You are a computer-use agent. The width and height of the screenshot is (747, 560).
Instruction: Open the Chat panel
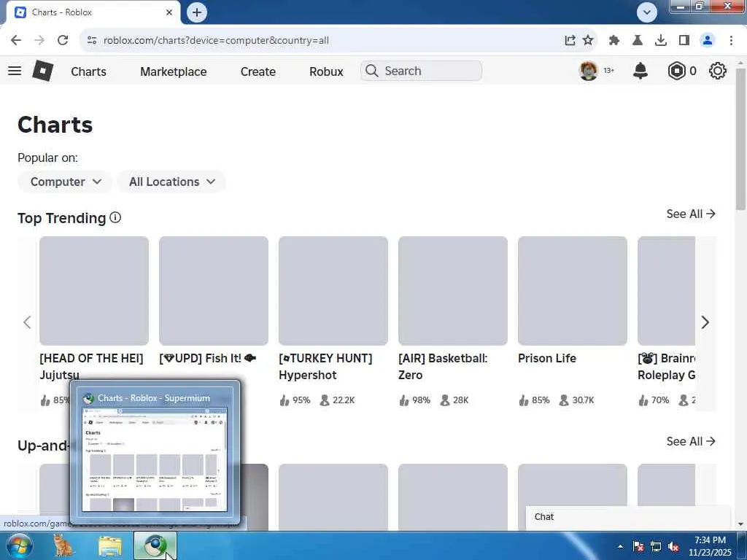(x=628, y=517)
